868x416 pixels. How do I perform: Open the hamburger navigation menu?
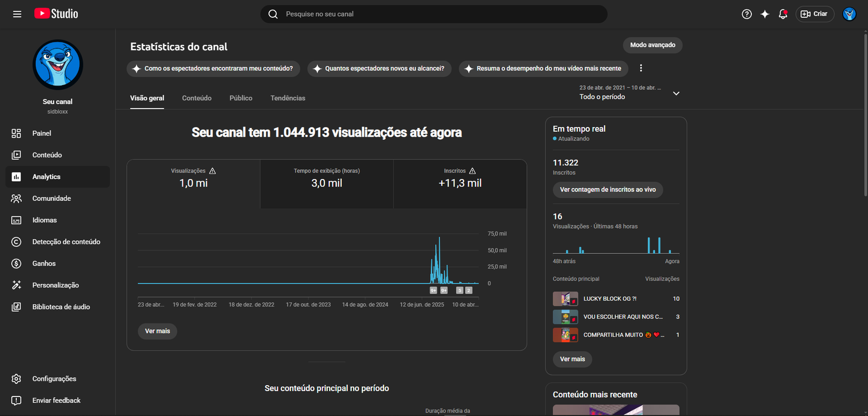[17, 14]
